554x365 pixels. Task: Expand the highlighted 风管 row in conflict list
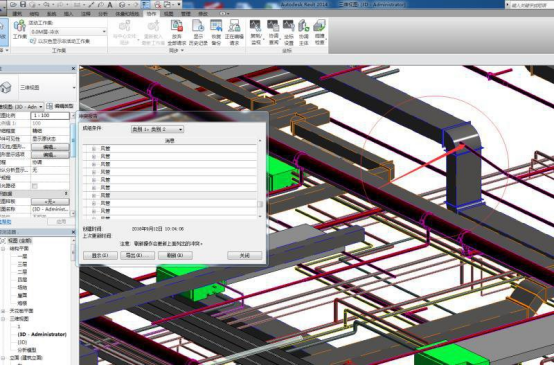[94, 195]
